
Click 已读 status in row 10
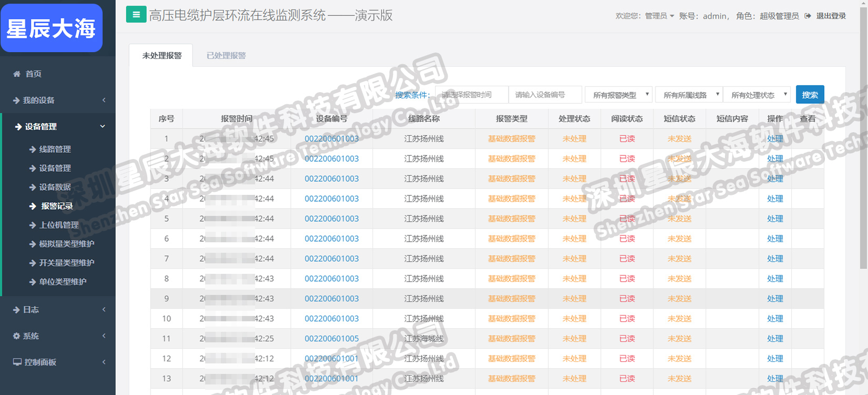(x=627, y=319)
